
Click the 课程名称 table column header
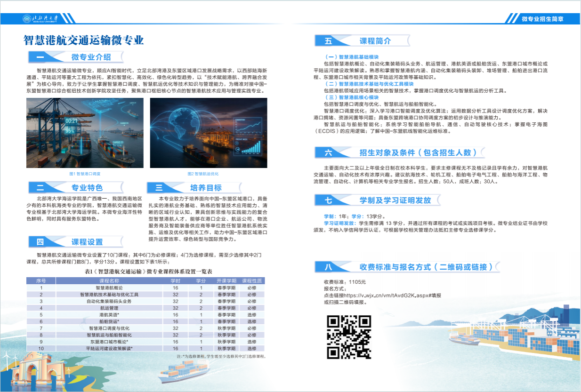(x=109, y=280)
